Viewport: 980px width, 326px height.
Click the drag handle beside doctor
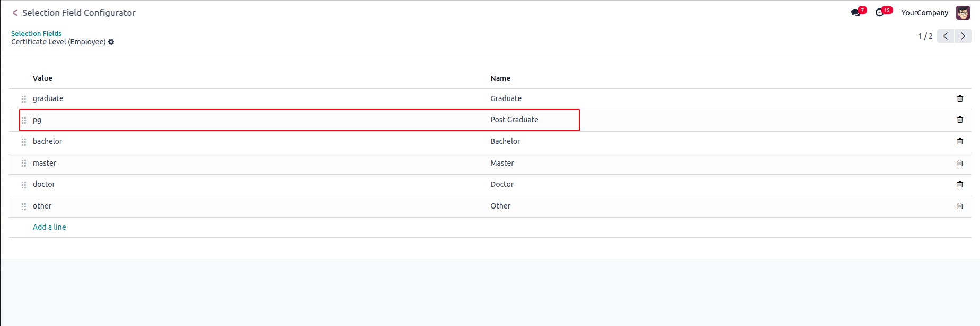pyautogui.click(x=24, y=185)
